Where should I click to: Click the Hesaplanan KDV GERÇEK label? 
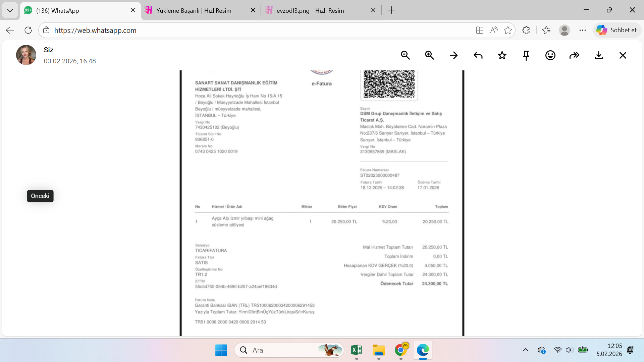coord(378,265)
